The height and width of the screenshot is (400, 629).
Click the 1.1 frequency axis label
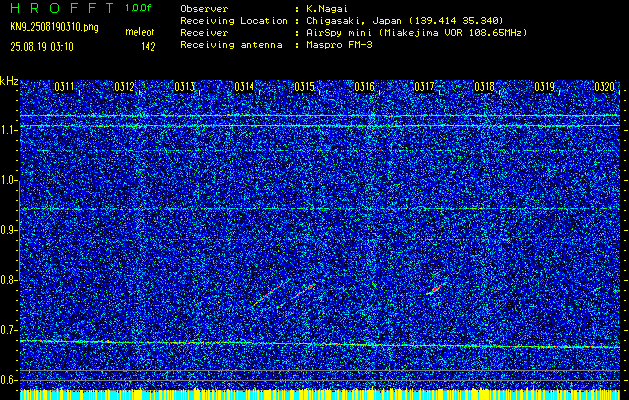9,130
